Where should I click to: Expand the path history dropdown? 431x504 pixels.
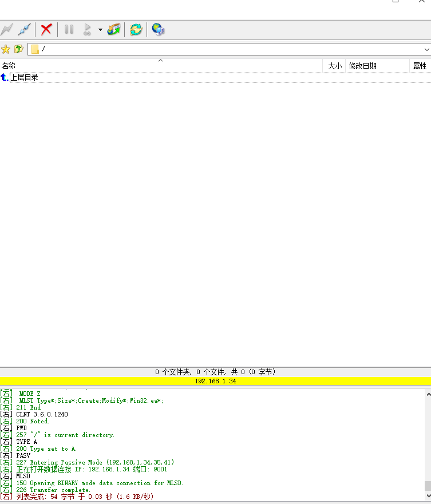click(x=426, y=49)
